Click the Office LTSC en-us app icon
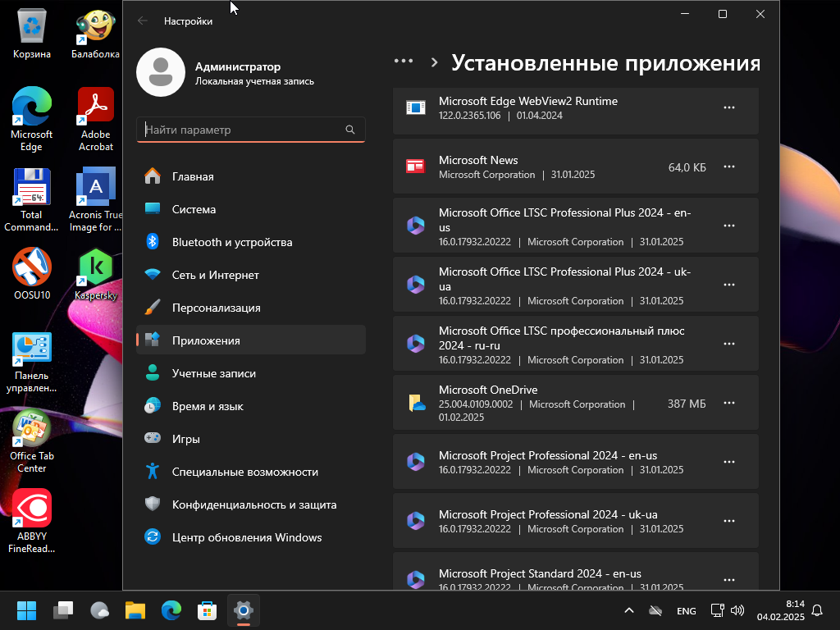840x630 pixels. pos(416,226)
